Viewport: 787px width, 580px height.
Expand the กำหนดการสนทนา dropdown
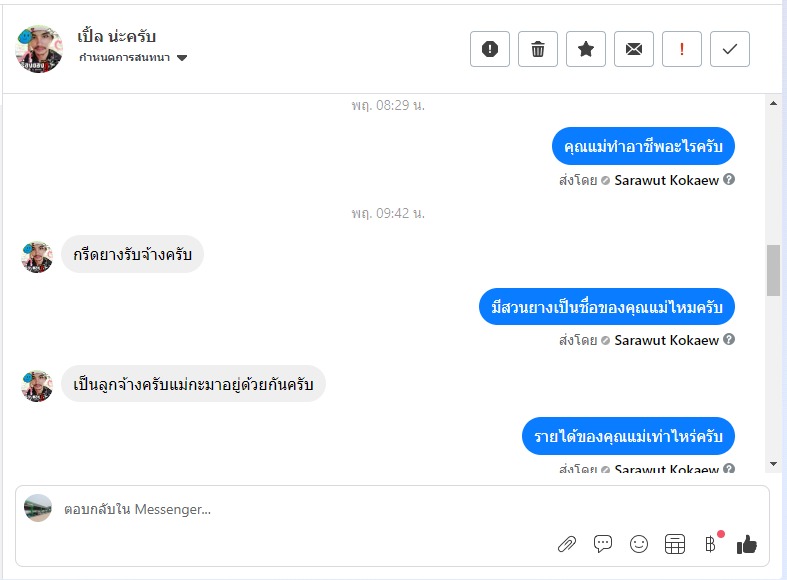(125, 58)
